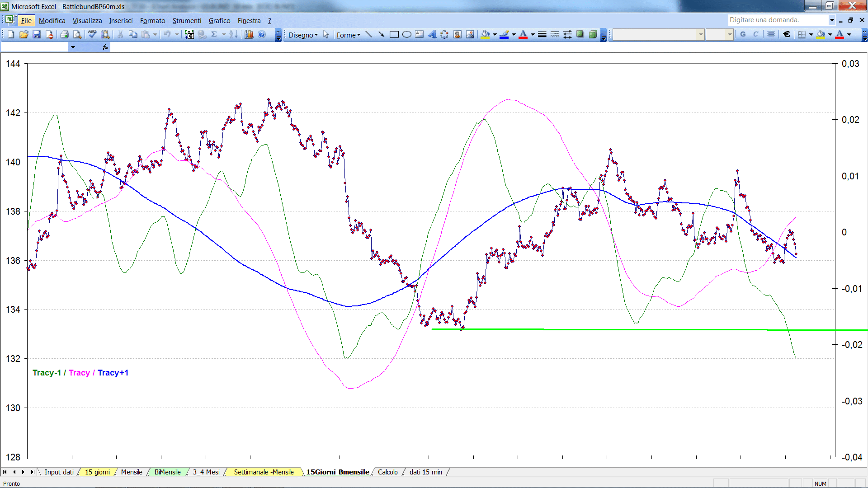Insert WordArt from drawing toolbar

click(432, 34)
